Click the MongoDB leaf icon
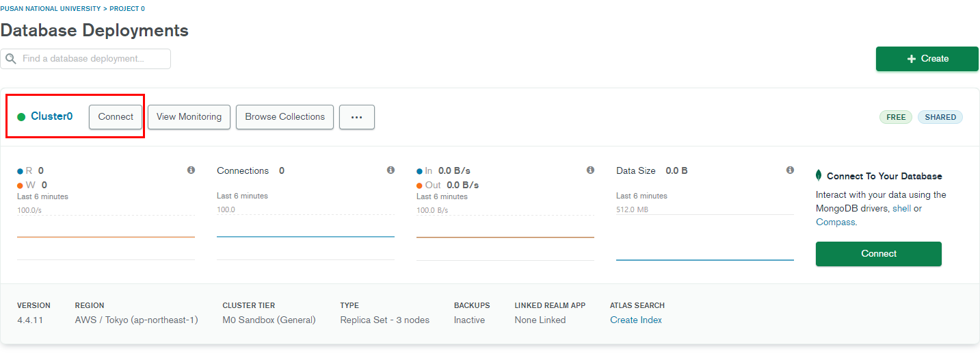The height and width of the screenshot is (358, 980). click(819, 175)
